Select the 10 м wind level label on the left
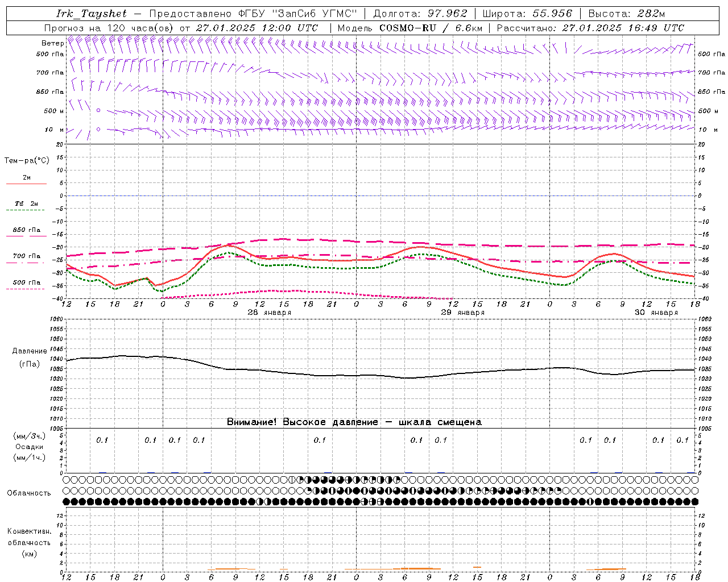The image size is (728, 582). 55,130
